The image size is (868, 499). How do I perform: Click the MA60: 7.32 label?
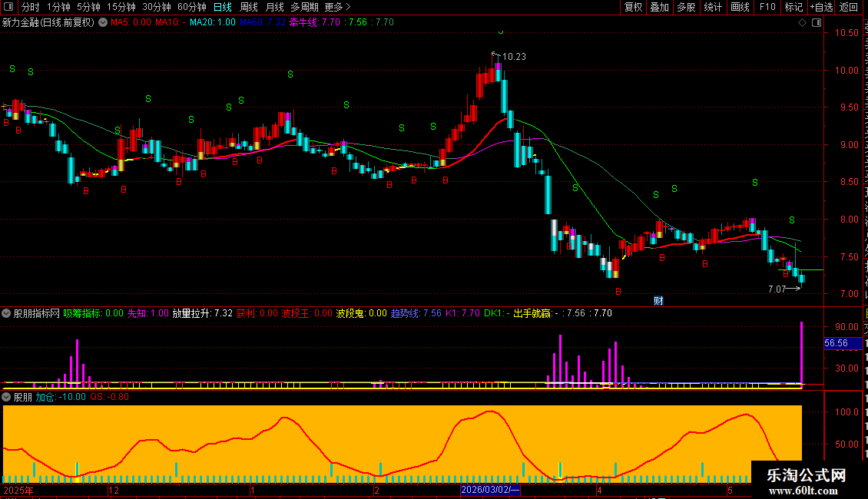click(x=263, y=22)
